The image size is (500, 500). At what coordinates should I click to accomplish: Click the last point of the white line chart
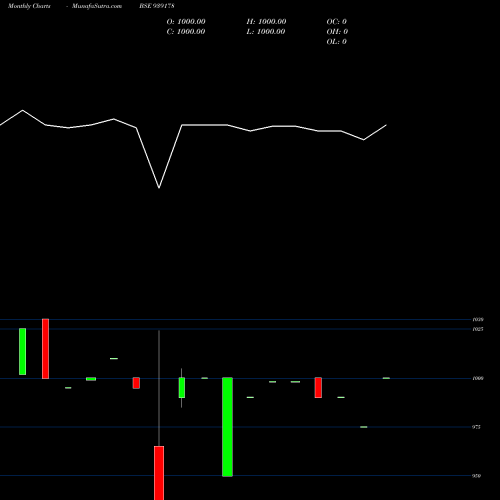tap(386, 125)
